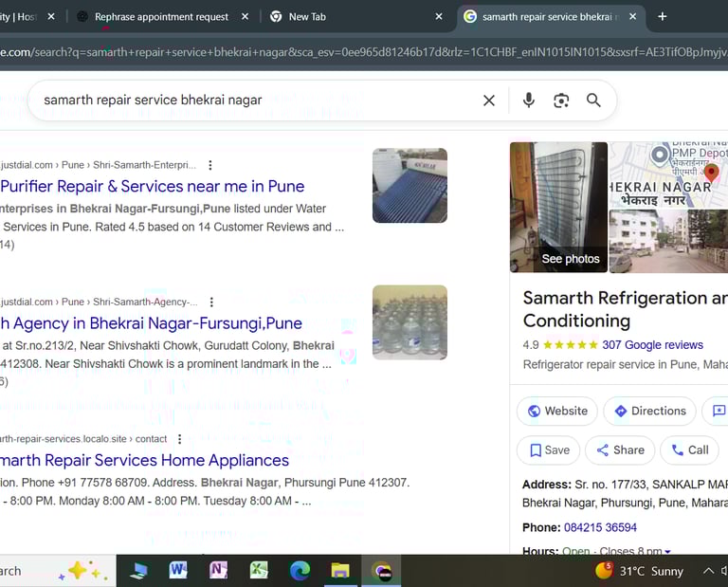This screenshot has height=587, width=728.
Task: Open the desktop computer icon in taskbar
Action: pos(138,570)
